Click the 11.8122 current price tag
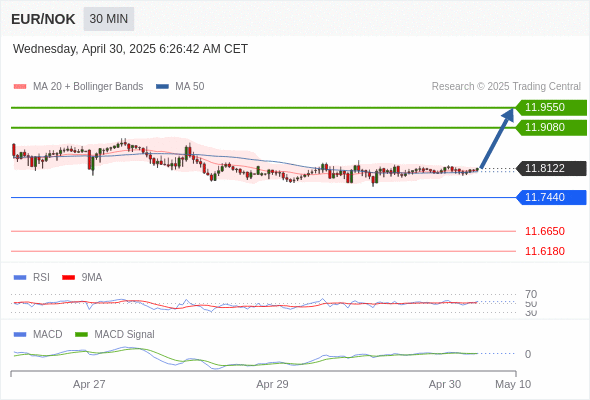Screen dimensions: 590x400 click(x=551, y=168)
